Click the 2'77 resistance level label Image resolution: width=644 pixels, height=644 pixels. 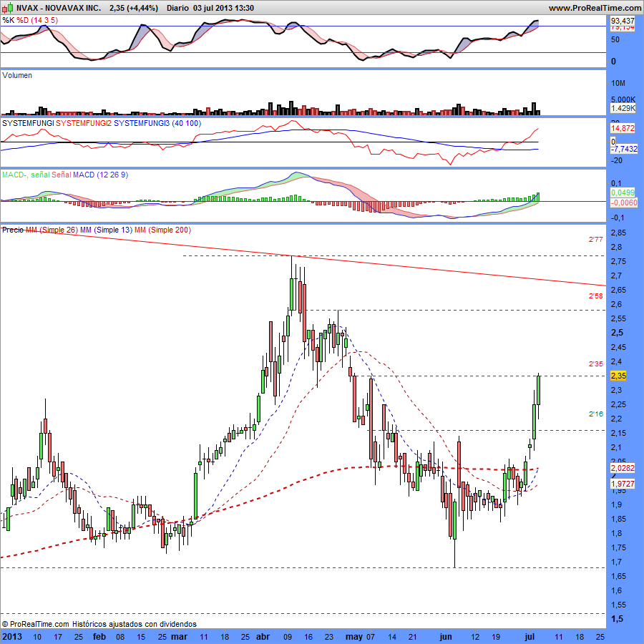595,240
